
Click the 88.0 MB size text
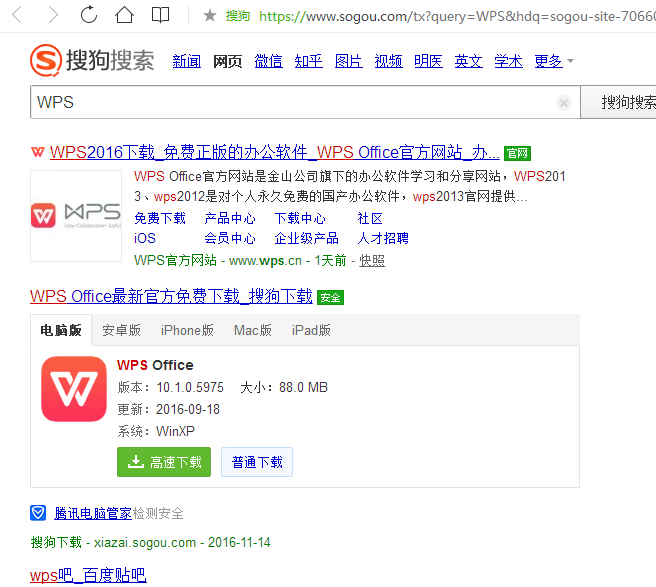[303, 387]
